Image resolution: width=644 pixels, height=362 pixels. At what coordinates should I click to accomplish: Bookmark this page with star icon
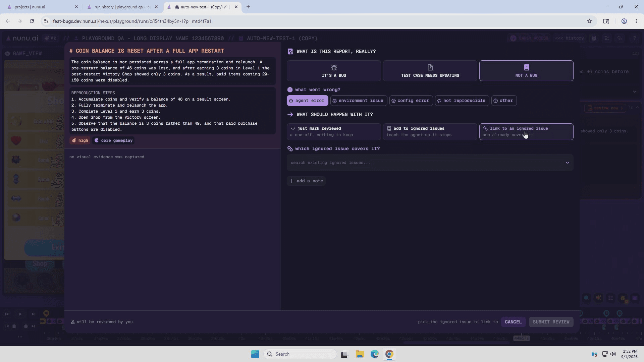pos(589,21)
